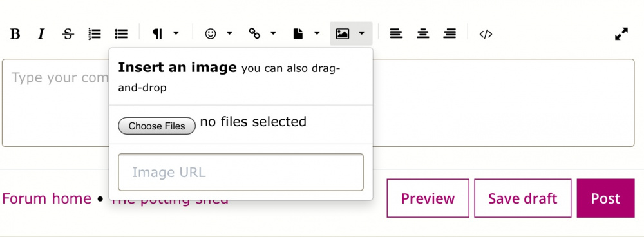
Task: Click the Choose Files button
Action: tap(157, 126)
